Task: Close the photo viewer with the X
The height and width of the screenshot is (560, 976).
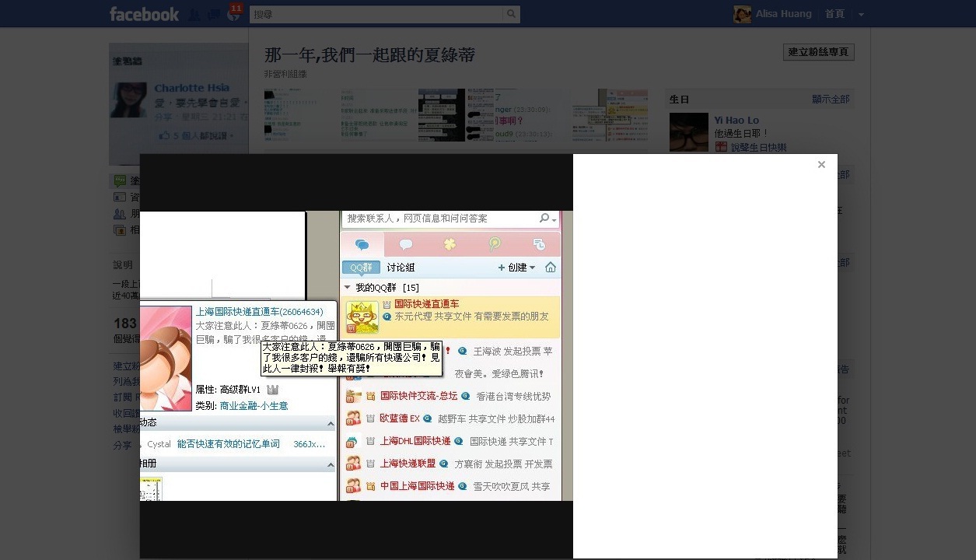Action: pos(821,164)
